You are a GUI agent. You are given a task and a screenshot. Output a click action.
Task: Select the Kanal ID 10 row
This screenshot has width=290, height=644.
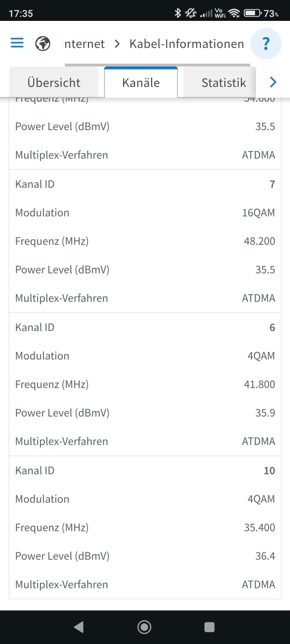pos(145,471)
